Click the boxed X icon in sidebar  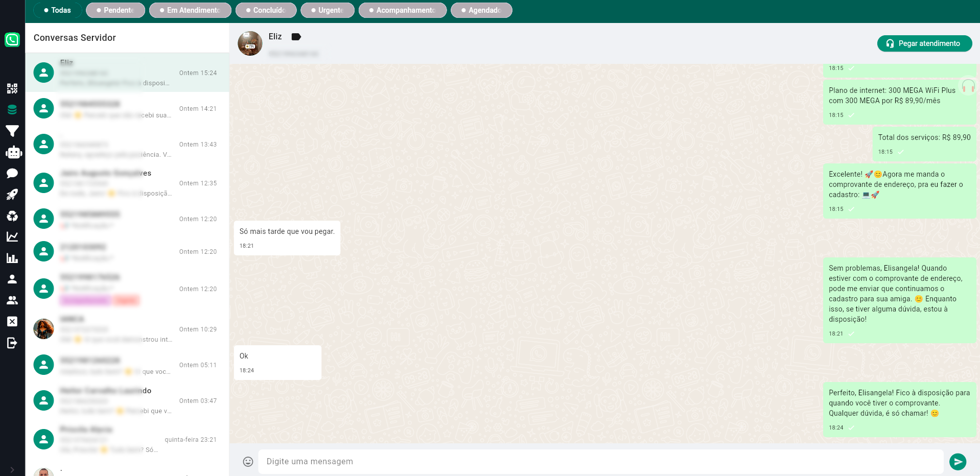tap(12, 321)
